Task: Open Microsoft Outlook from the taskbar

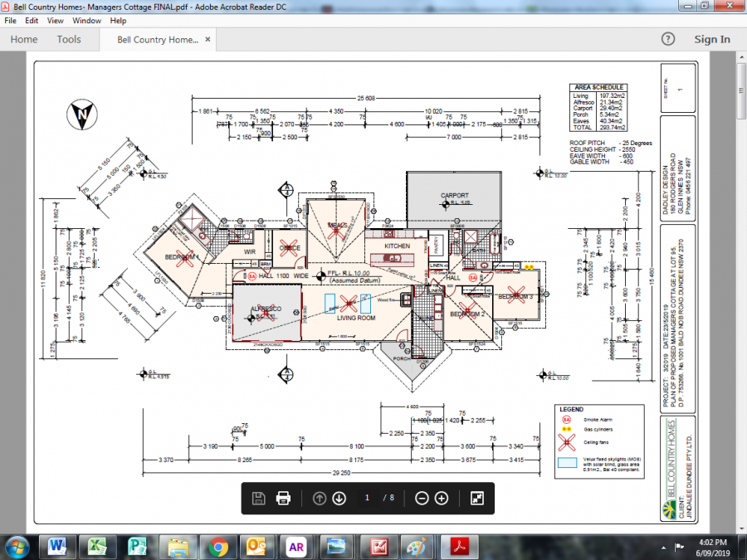Action: click(256, 547)
